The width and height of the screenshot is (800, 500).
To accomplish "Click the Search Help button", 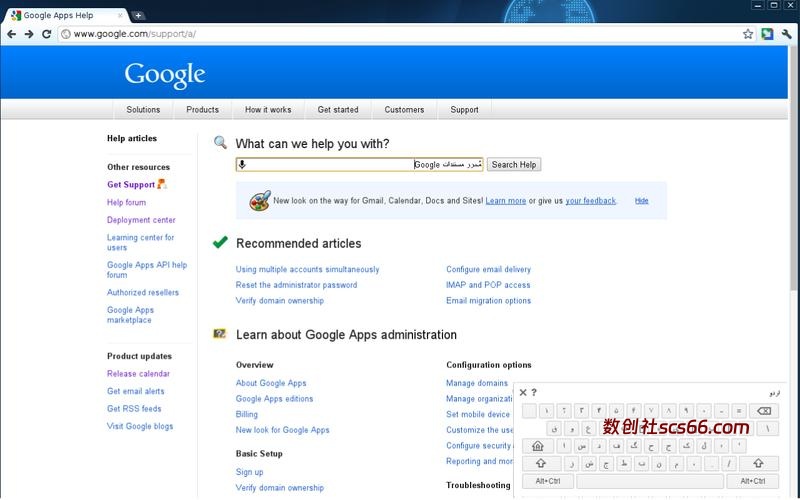I will click(514, 165).
